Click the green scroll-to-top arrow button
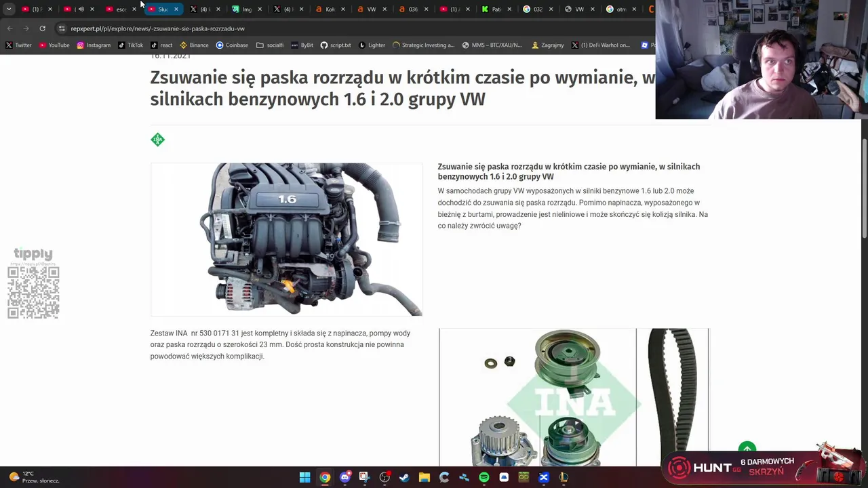Screen dimensions: 868x488 coord(747,449)
